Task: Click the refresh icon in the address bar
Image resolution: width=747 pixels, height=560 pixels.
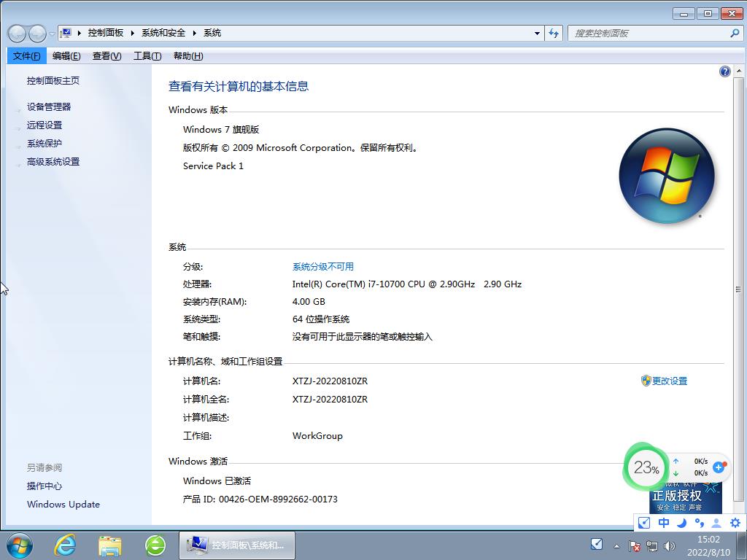Action: 554,33
